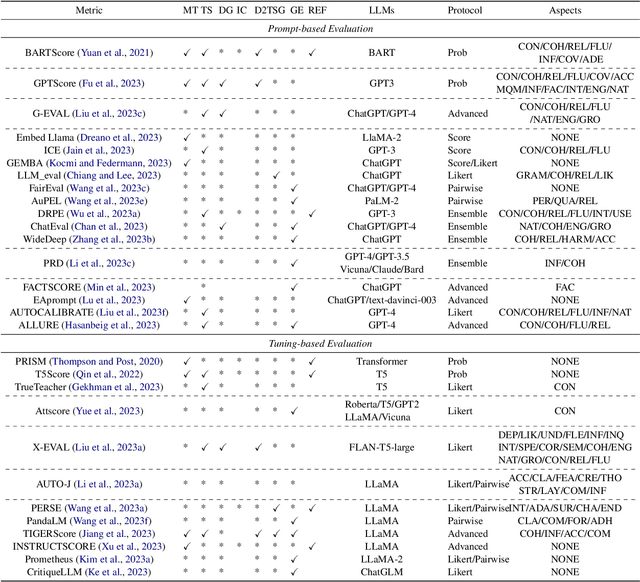640x582 pixels.
Task: Open the Kim et al., 2023a citation
Action: (115, 559)
